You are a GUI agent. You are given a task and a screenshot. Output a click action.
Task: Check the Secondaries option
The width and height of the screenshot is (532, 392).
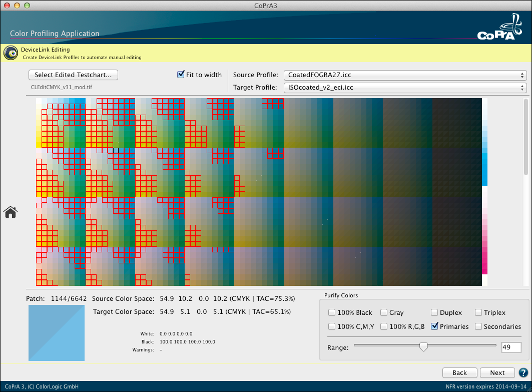coord(479,326)
